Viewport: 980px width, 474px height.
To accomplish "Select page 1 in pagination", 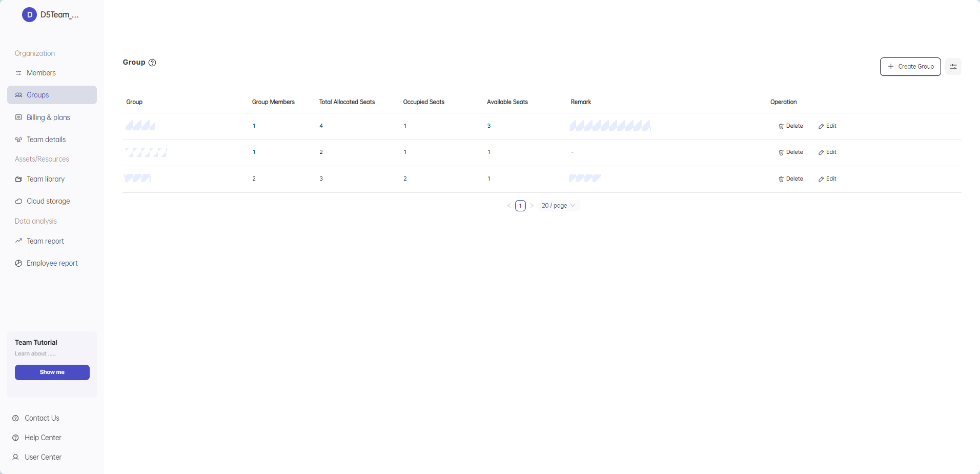I will pos(520,206).
